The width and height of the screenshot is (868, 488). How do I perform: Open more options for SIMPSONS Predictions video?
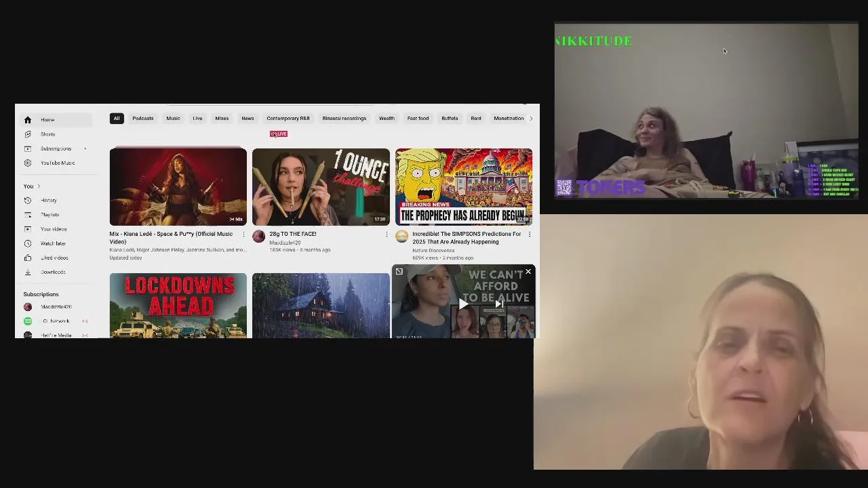(x=530, y=235)
